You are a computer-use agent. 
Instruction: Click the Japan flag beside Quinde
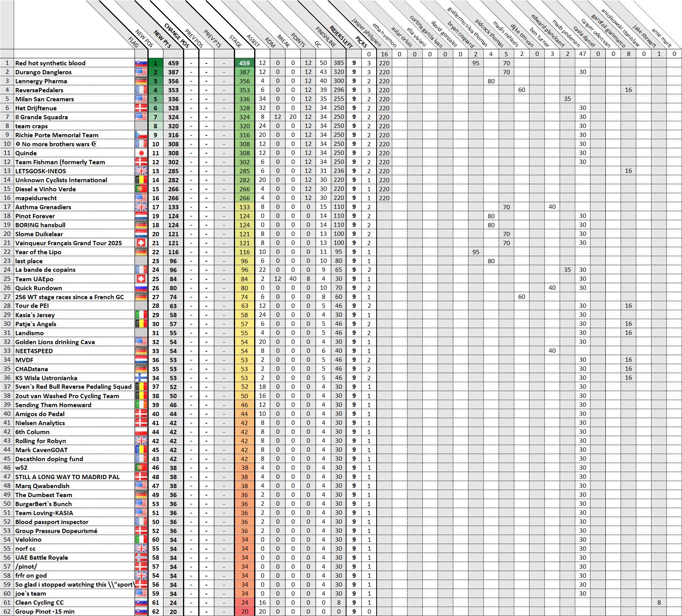point(141,153)
